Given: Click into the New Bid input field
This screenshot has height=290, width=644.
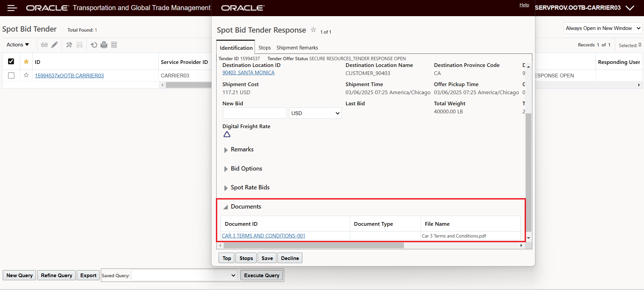Looking at the screenshot, I should (255, 113).
